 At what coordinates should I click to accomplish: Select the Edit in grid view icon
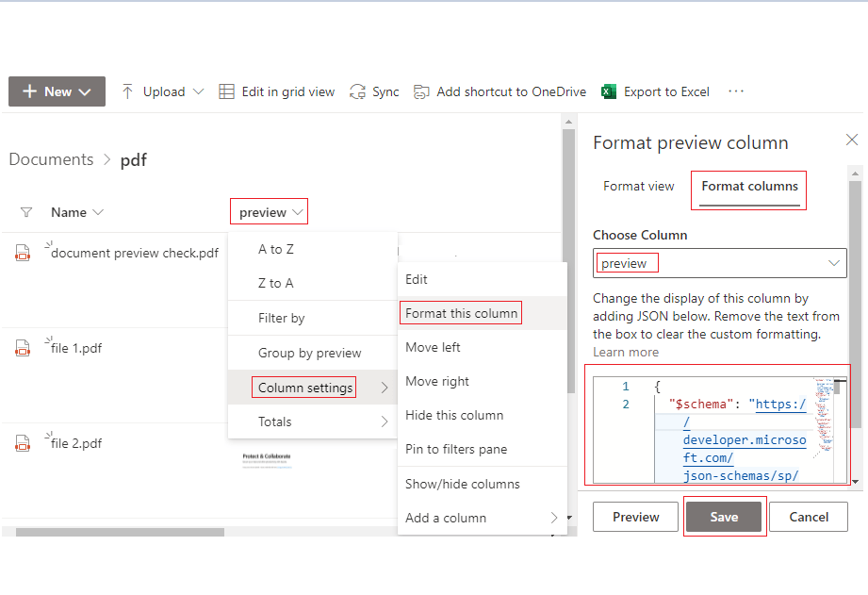click(x=226, y=91)
